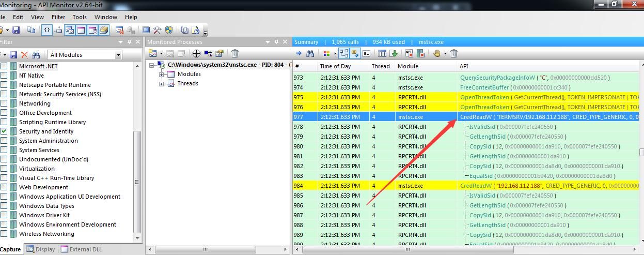Click trash clear icon in Summary toolbar
644x255 pixels.
coord(454,53)
